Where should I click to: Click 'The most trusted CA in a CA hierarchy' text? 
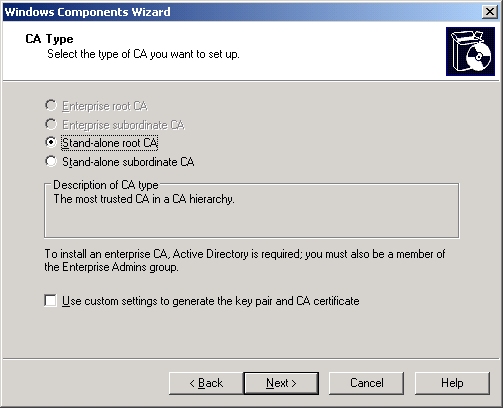coord(144,199)
